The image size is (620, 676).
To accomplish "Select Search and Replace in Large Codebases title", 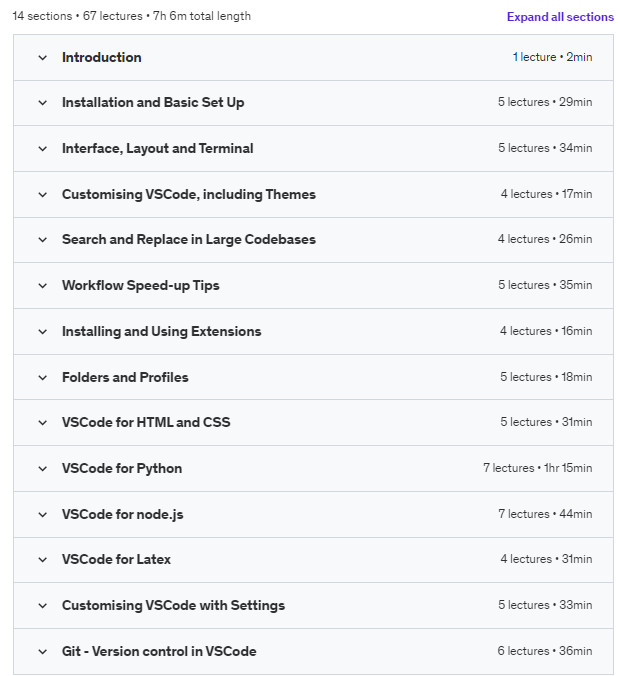I will pos(189,240).
